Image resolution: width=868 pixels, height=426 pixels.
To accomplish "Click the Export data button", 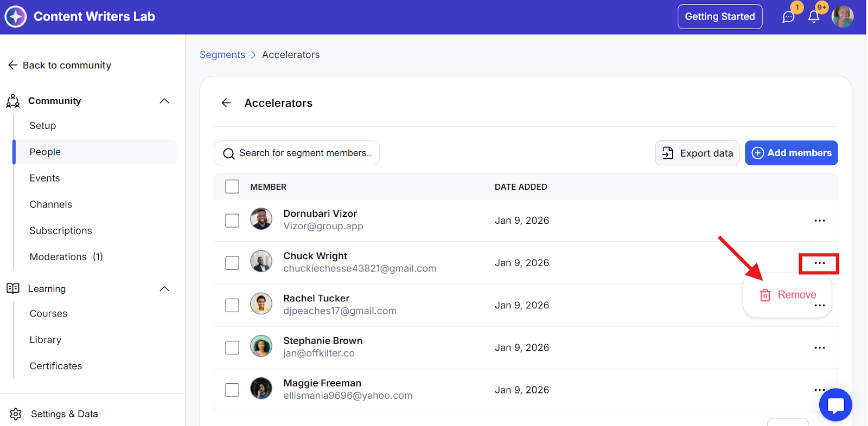I will 697,153.
